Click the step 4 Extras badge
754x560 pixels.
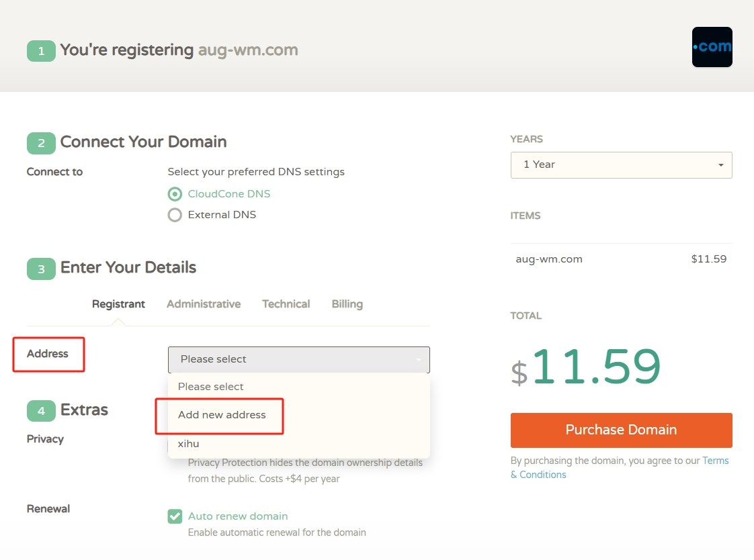[41, 411]
